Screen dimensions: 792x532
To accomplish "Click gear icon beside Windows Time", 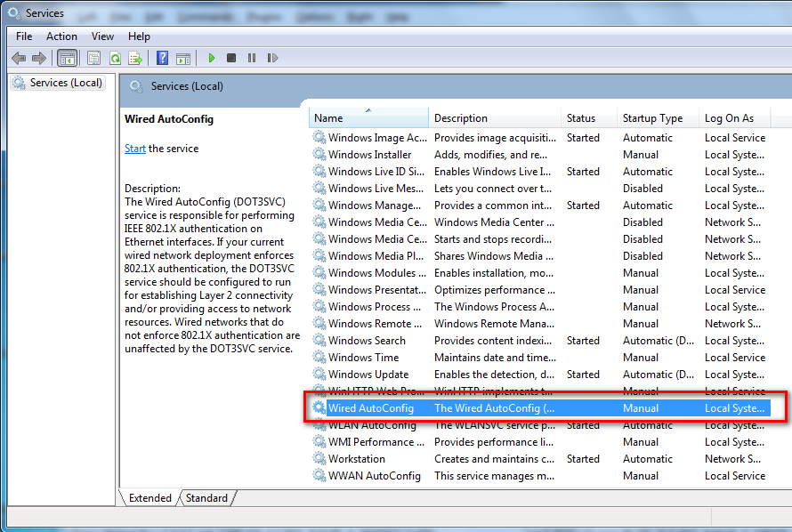I will (319, 357).
